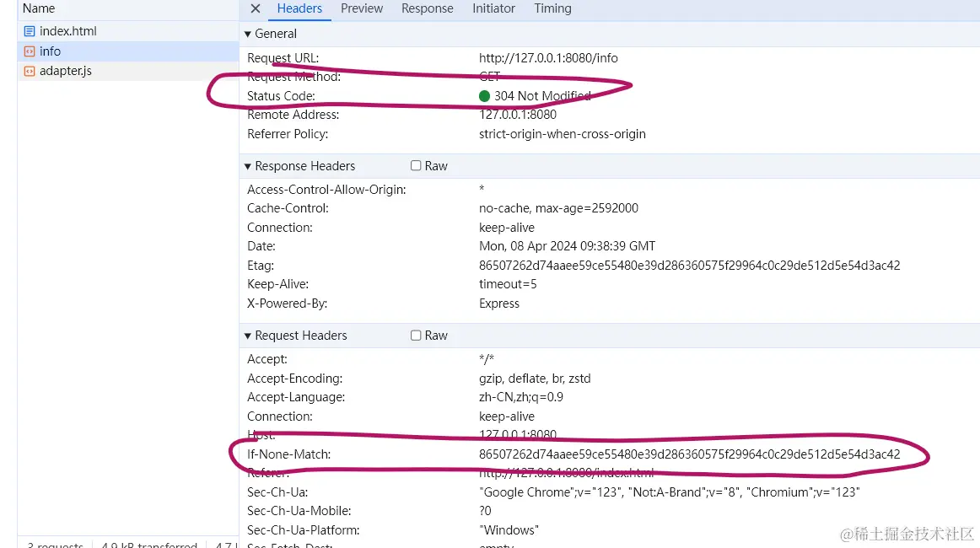The image size is (980, 548).
Task: Click the If-None-Match header label
Action: click(288, 454)
